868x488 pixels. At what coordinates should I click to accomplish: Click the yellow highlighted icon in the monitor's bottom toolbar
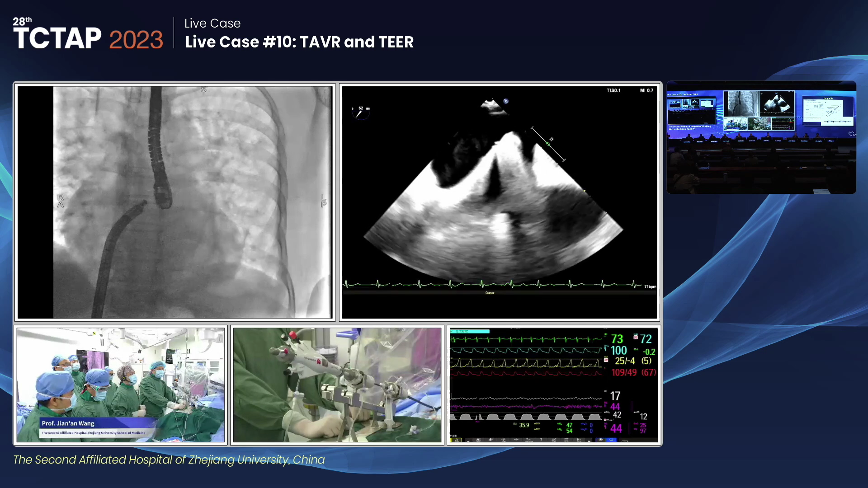pos(456,440)
